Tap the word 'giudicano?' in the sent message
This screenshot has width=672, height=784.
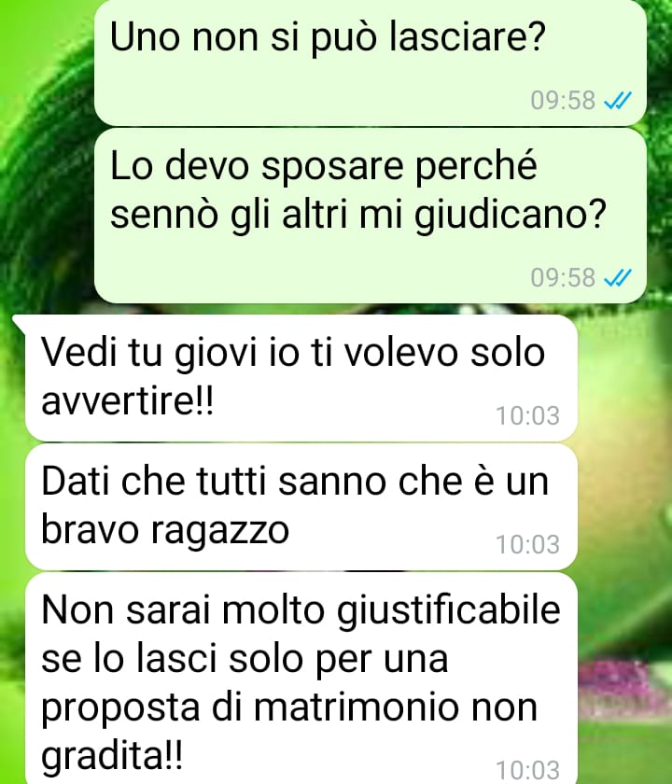coord(511,215)
